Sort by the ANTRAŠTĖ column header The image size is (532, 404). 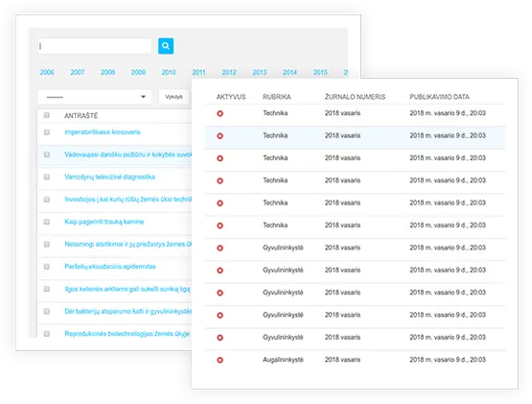coord(81,115)
